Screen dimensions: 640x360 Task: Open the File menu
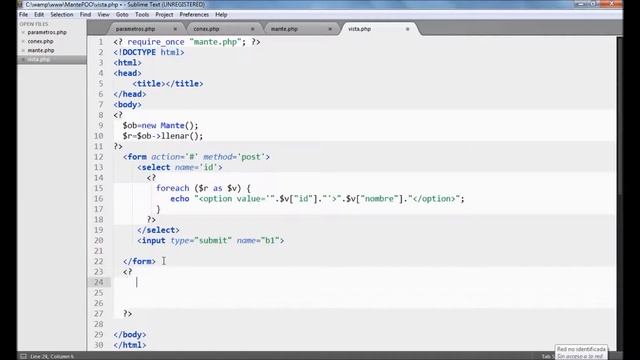pos(23,14)
